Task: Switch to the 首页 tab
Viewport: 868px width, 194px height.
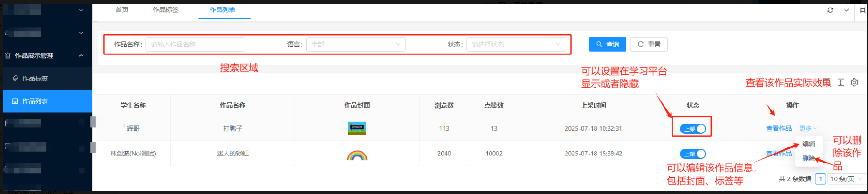Action: pyautogui.click(x=122, y=10)
